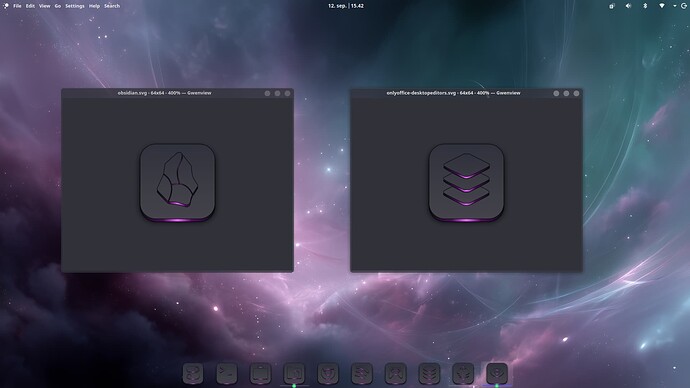The width and height of the screenshot is (690, 388).
Task: Open the Edit menu
Action: click(30, 6)
